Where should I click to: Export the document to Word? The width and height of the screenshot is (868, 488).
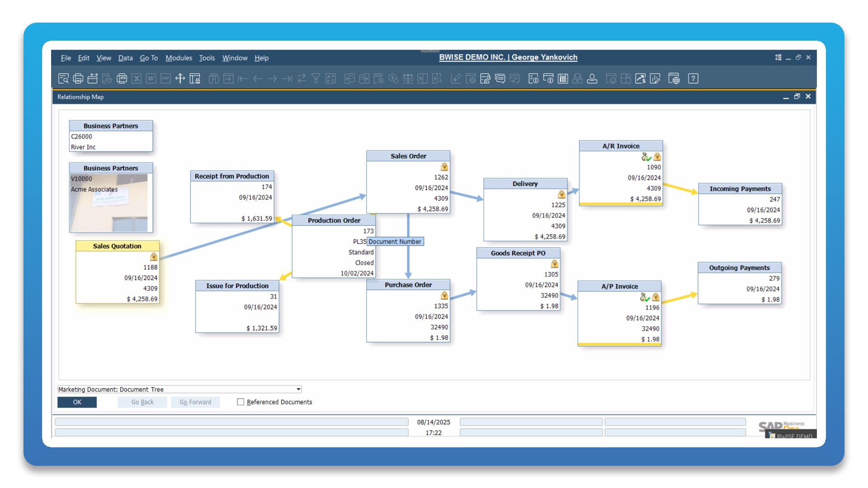(x=151, y=78)
